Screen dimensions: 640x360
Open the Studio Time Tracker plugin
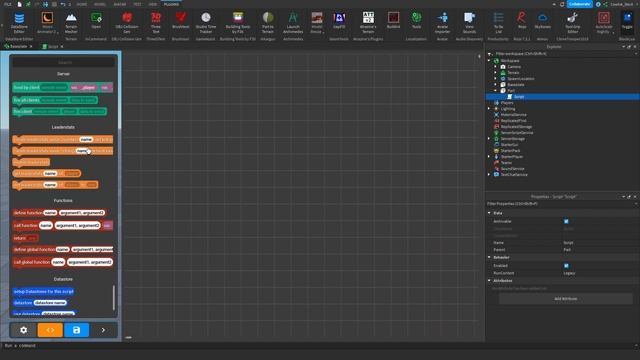pyautogui.click(x=206, y=22)
